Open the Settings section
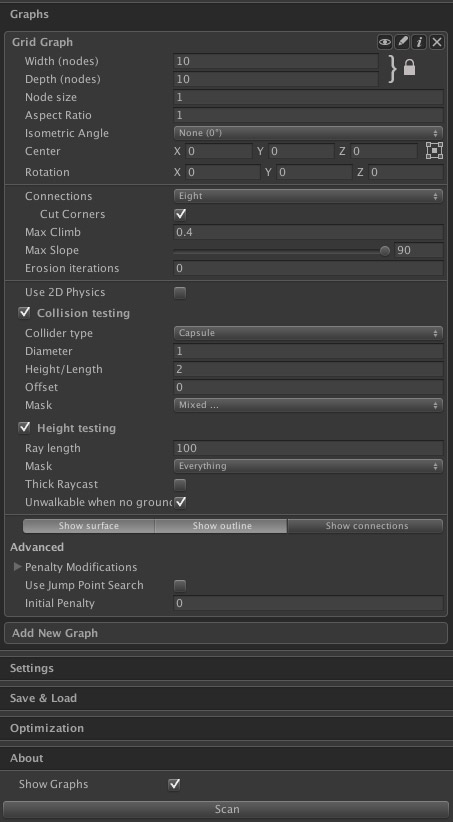Image resolution: width=453 pixels, height=822 pixels. [x=226, y=668]
